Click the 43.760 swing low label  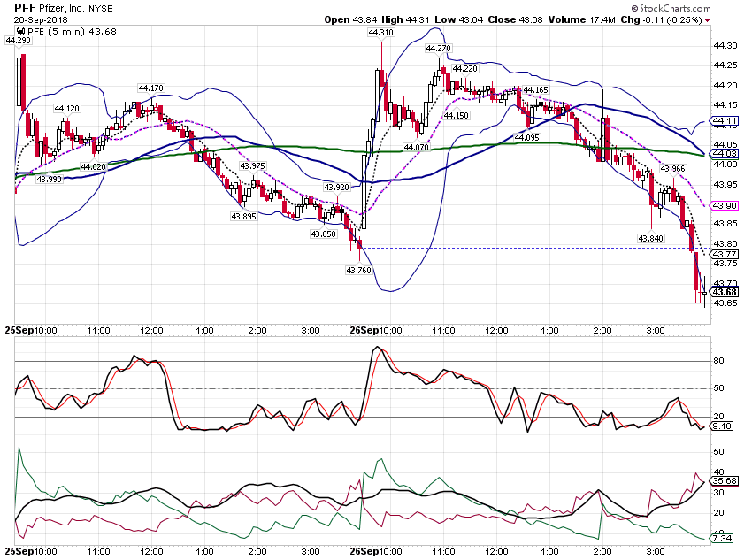(358, 271)
